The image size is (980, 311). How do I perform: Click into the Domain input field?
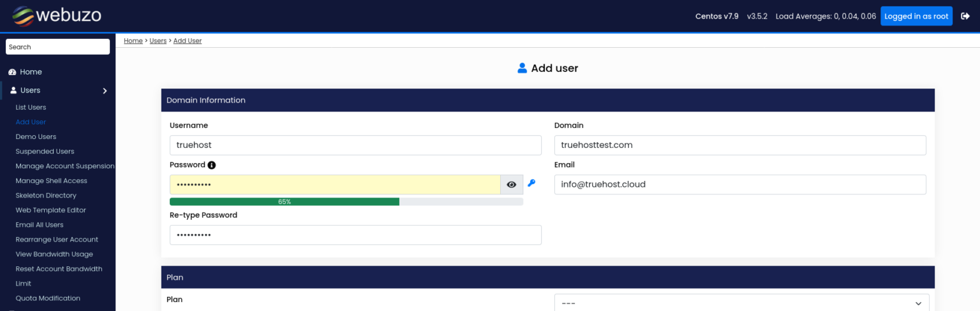(x=740, y=145)
